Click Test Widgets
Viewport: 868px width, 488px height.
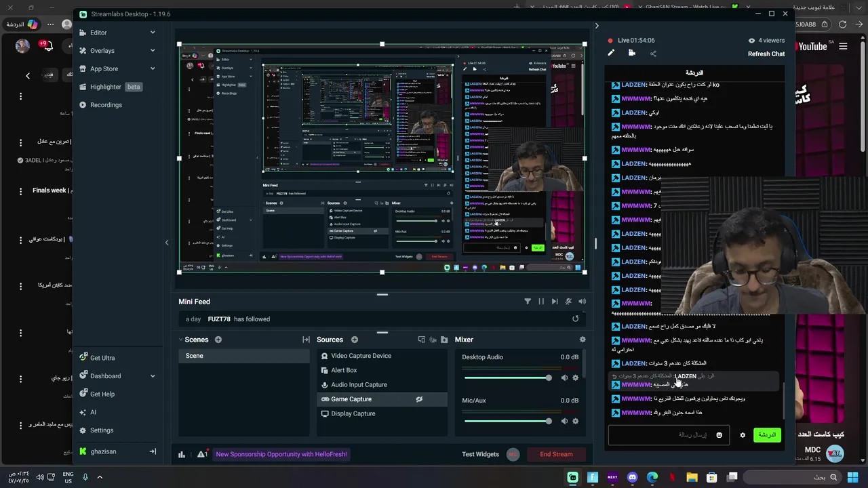480,454
